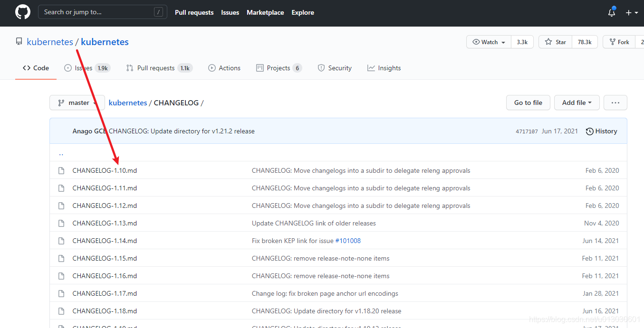The height and width of the screenshot is (328, 644).
Task: Click the repository book icon beside kubernetes
Action: (19, 41)
